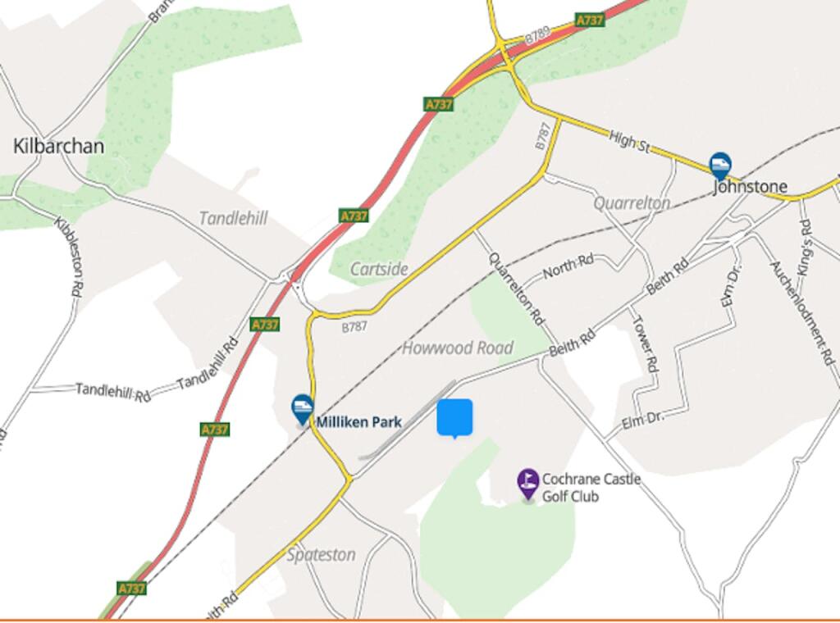Click the B789 road number label

tap(537, 36)
